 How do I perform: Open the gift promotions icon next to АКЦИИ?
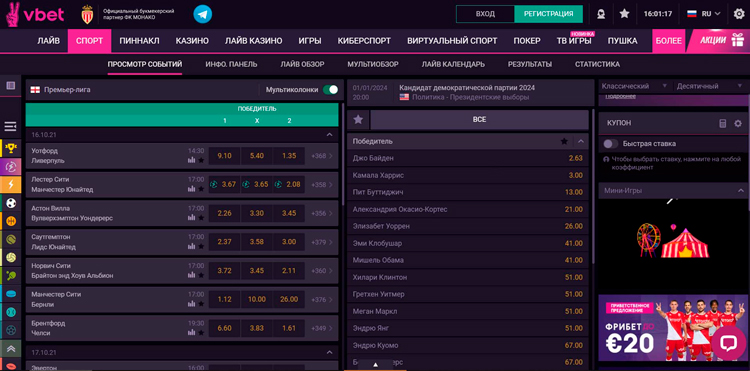[x=737, y=41]
